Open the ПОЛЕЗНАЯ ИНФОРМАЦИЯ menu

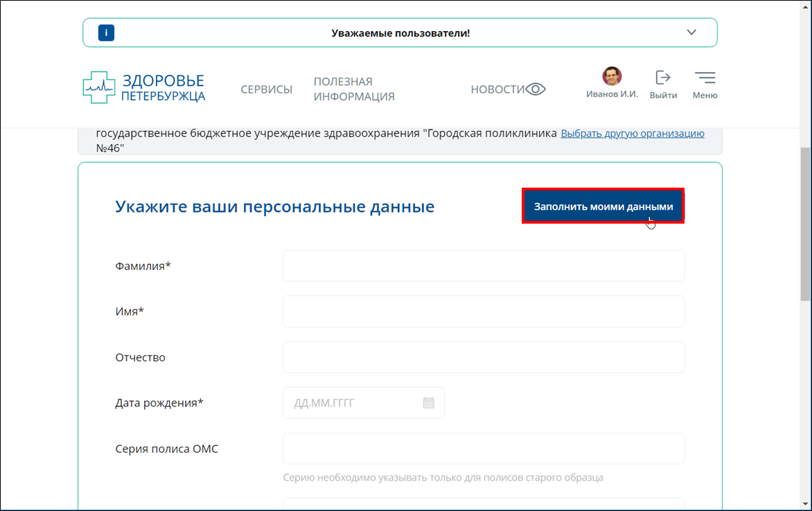point(354,89)
